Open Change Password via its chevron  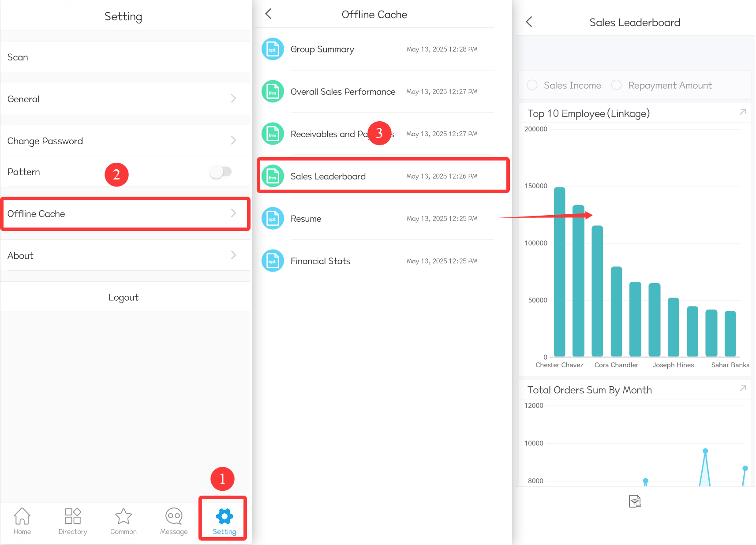pyautogui.click(x=233, y=140)
